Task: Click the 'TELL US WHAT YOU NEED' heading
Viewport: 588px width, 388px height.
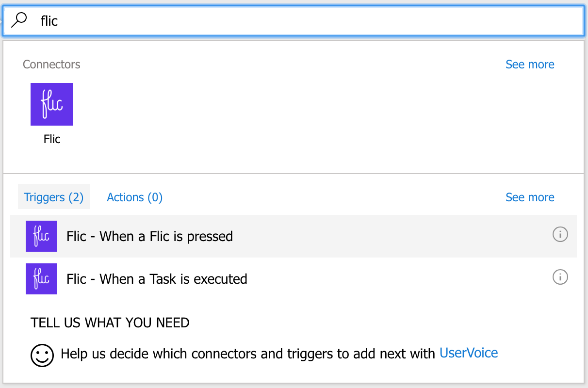Action: point(110,323)
